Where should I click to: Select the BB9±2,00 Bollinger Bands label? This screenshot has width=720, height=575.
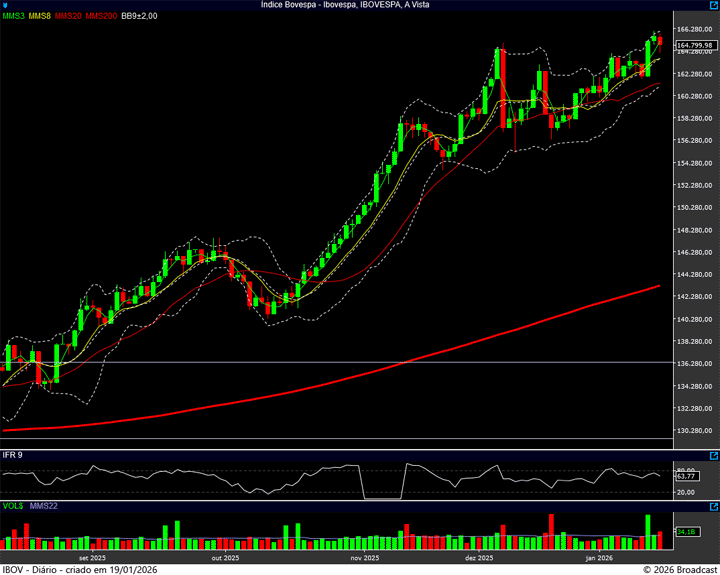click(x=139, y=16)
